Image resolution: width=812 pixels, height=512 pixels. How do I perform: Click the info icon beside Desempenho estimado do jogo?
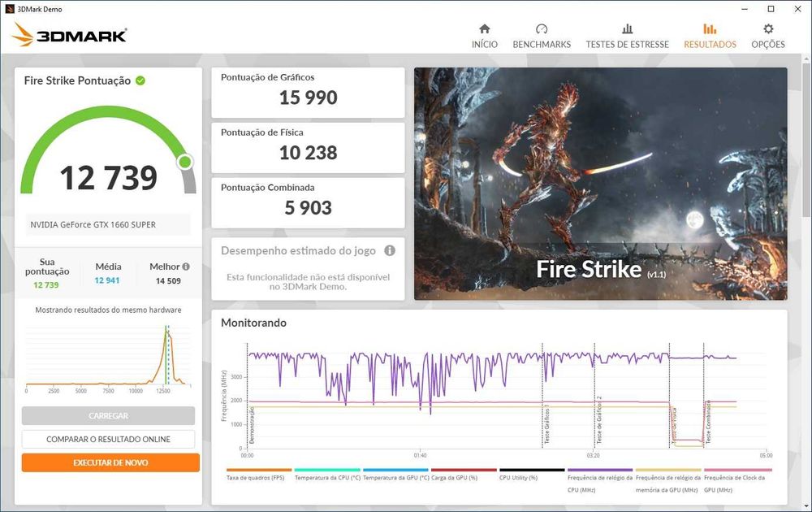(x=390, y=251)
